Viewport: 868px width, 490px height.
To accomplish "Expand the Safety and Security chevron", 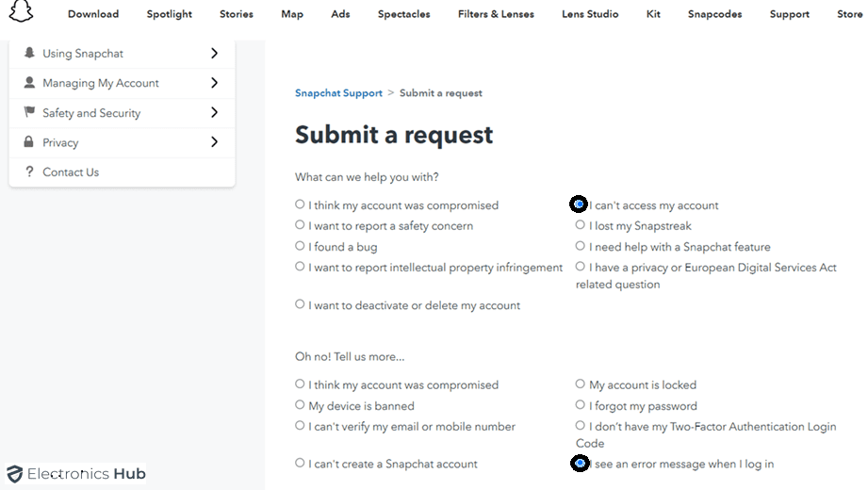I will 215,113.
